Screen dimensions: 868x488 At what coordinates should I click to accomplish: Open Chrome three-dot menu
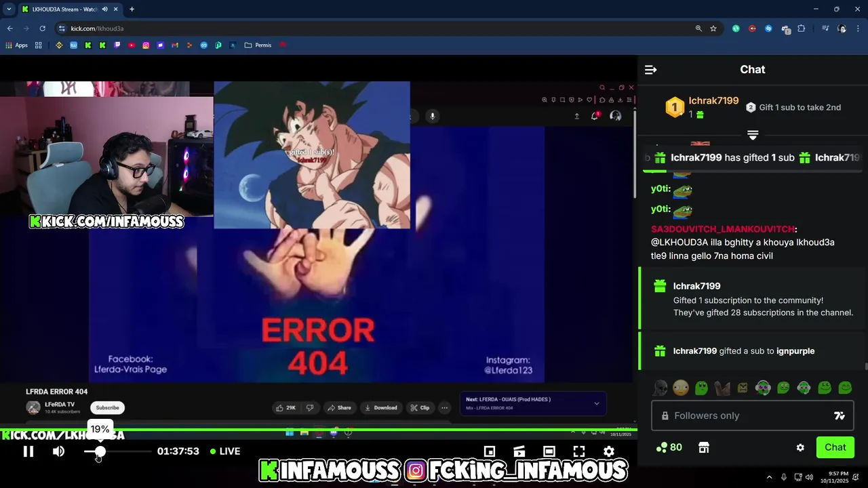tap(859, 28)
